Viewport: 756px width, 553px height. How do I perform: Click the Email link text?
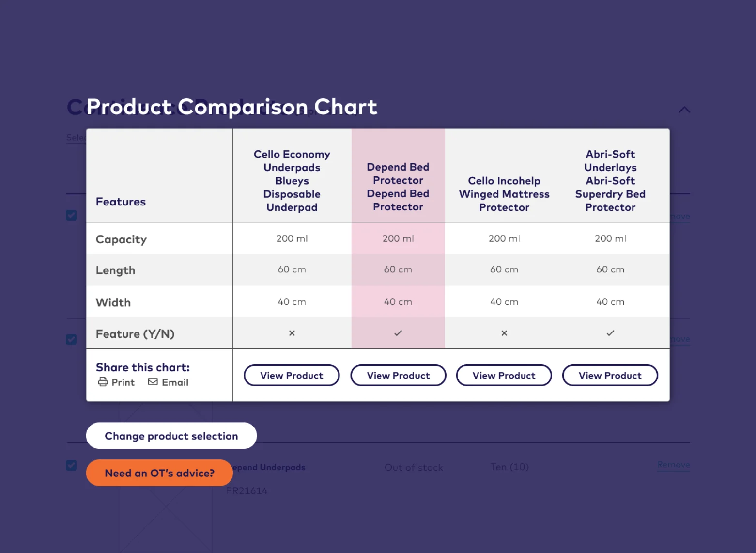pos(175,382)
